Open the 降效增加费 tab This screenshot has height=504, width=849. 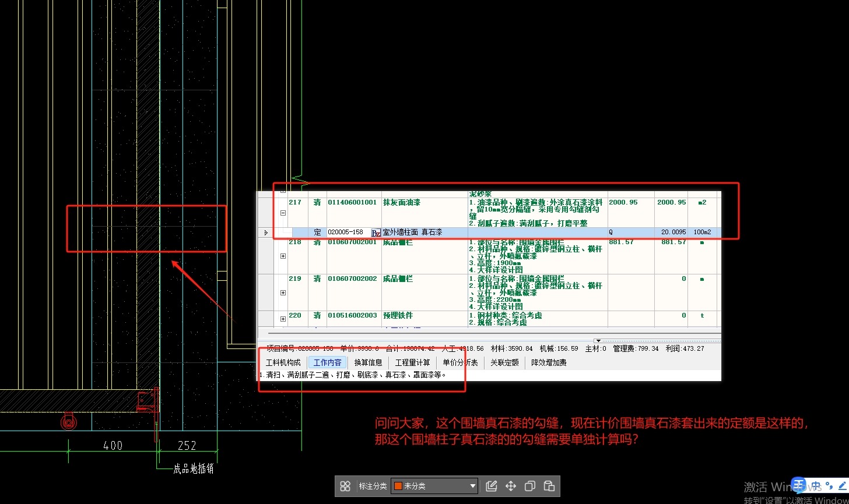tap(549, 362)
